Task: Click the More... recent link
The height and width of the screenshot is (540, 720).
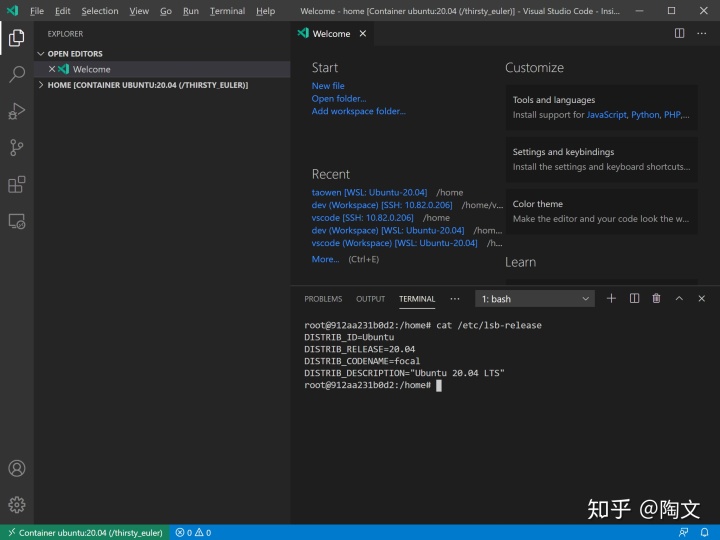Action: click(326, 259)
